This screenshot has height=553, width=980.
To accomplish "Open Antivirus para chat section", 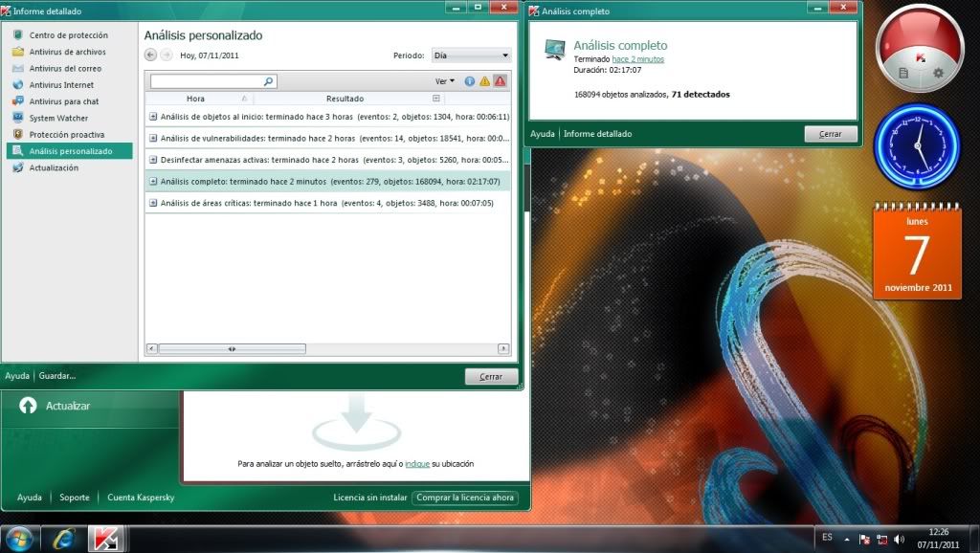I will coord(64,101).
